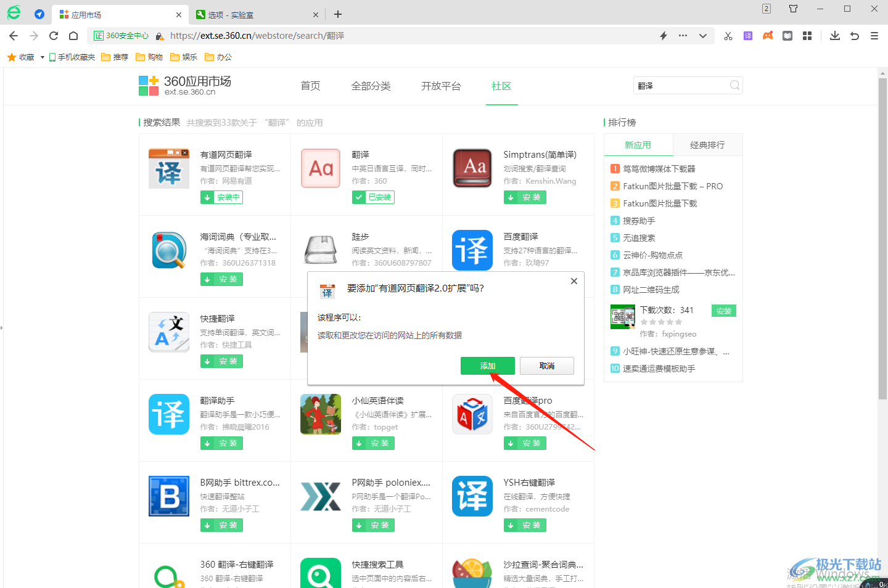The width and height of the screenshot is (888, 588).
Task: Click the 已安装 status on 翻译 extension
Action: [373, 197]
